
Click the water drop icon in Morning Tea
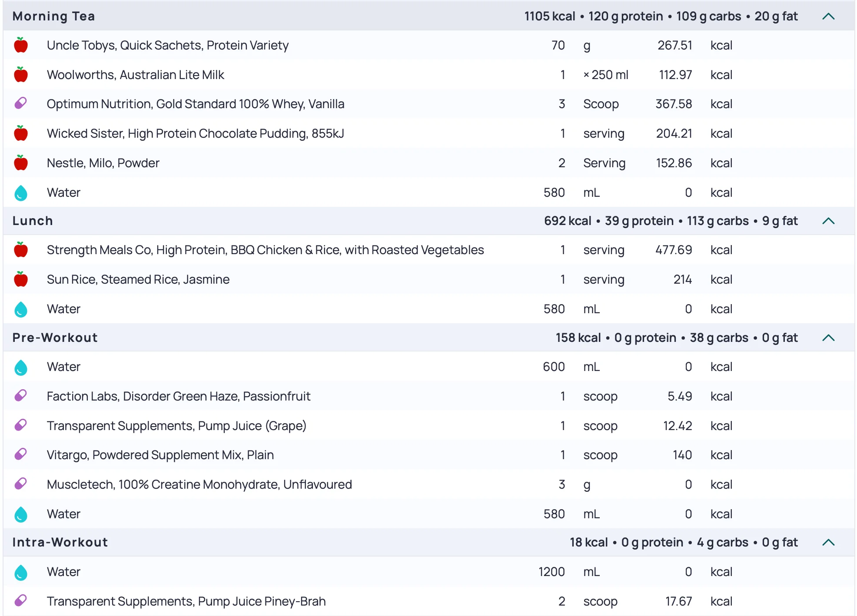(x=21, y=193)
